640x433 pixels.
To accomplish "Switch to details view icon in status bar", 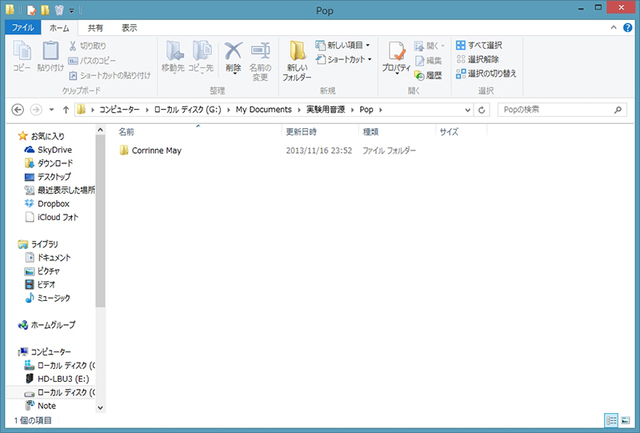I will [611, 420].
